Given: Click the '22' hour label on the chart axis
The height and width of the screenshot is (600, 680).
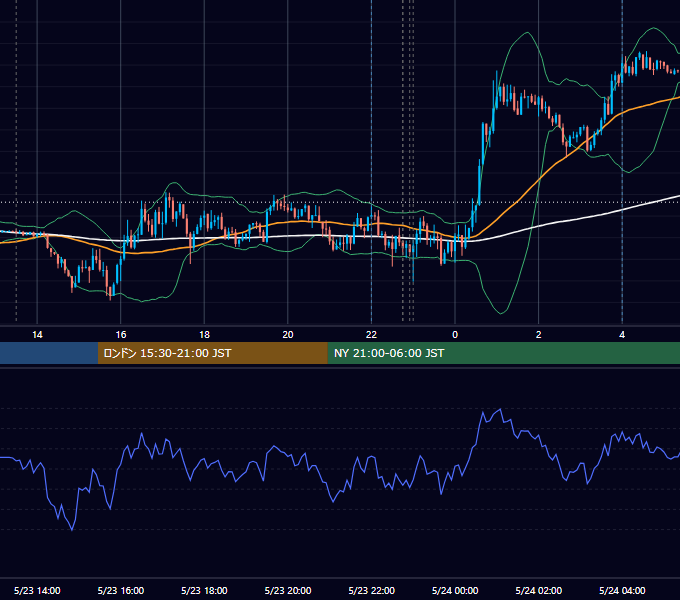Looking at the screenshot, I should (371, 335).
